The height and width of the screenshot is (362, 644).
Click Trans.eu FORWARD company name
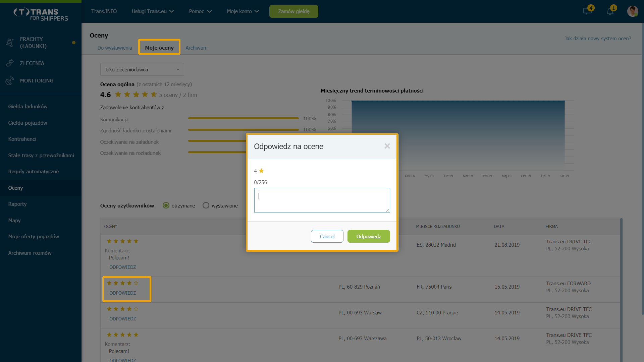click(x=569, y=284)
